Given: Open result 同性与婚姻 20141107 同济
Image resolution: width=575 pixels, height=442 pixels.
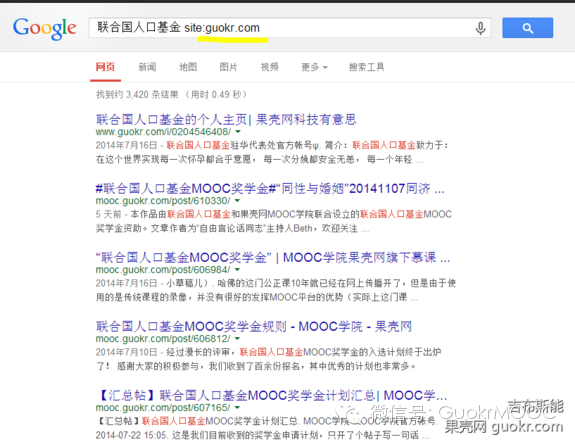Looking at the screenshot, I should [270, 189].
